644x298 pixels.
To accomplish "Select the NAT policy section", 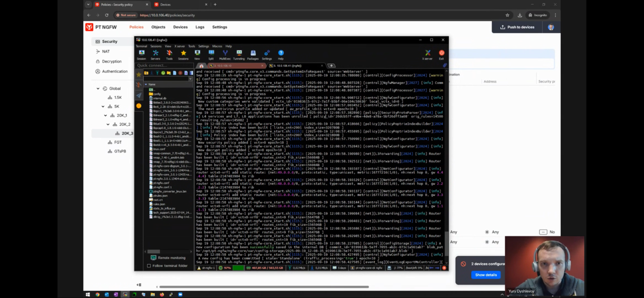I will [x=106, y=51].
